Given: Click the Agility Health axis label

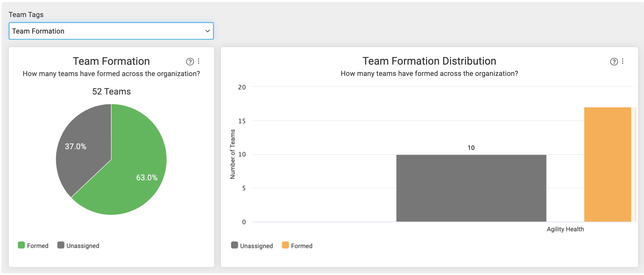Looking at the screenshot, I should point(565,229).
